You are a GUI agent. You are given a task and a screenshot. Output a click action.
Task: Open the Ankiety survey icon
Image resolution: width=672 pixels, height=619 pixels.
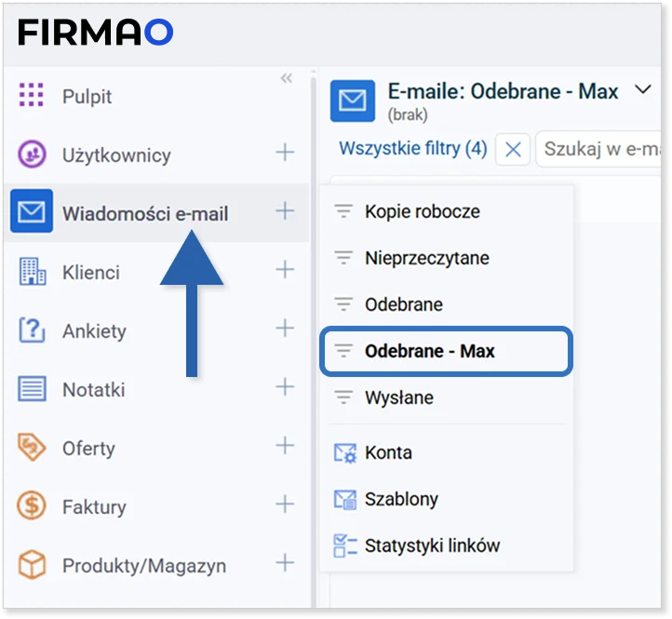point(32,330)
